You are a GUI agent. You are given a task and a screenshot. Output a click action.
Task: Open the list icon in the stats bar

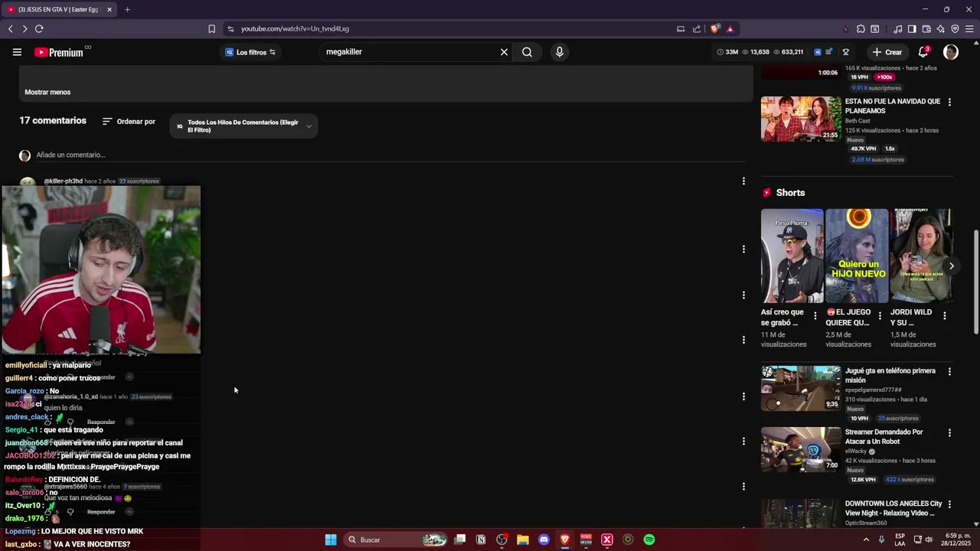tap(828, 52)
